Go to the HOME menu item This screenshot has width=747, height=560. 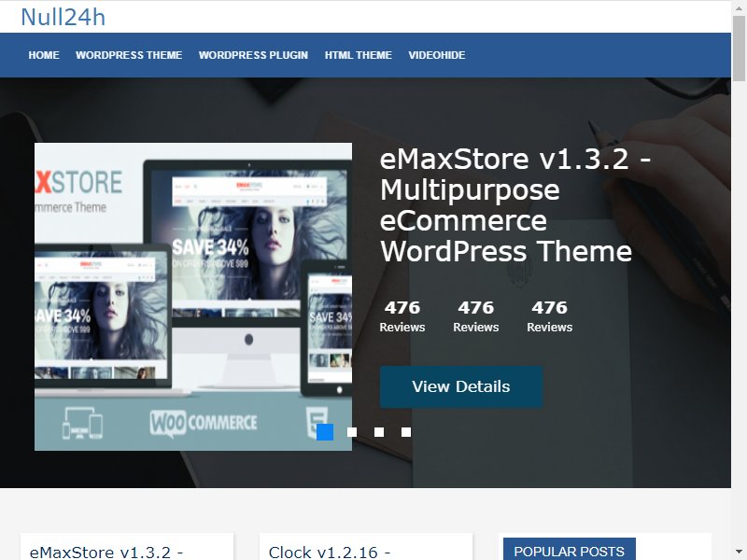(x=44, y=55)
